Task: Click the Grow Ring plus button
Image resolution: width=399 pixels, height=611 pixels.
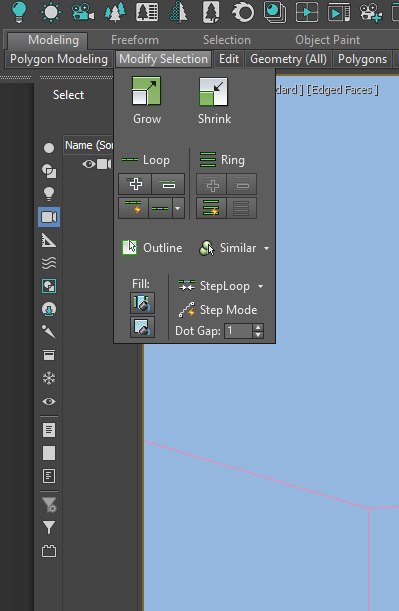Action: pyautogui.click(x=212, y=184)
